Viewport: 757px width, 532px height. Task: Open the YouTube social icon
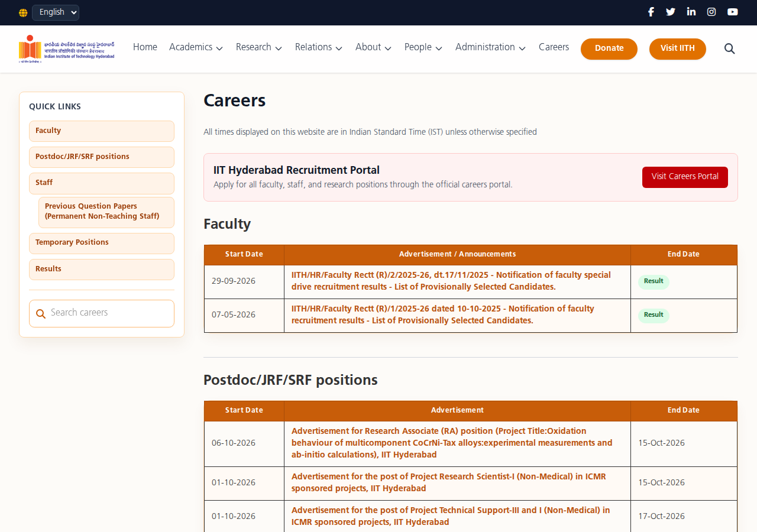[733, 12]
